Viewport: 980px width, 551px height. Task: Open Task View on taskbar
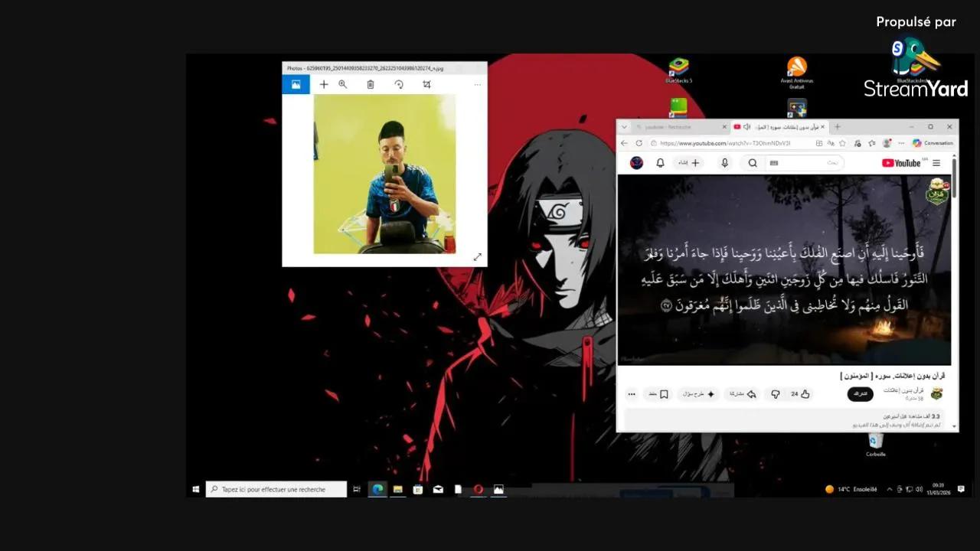point(357,489)
